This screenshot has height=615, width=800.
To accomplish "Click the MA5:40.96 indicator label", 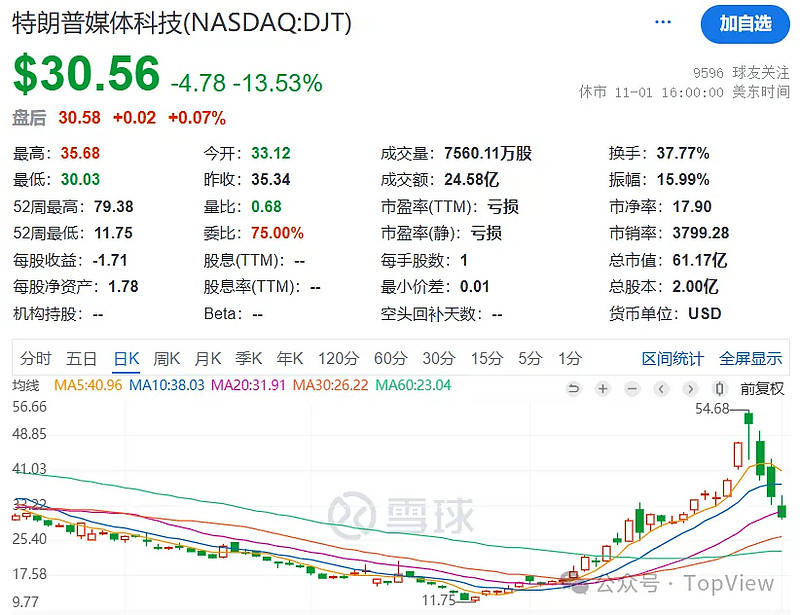I will [88, 385].
